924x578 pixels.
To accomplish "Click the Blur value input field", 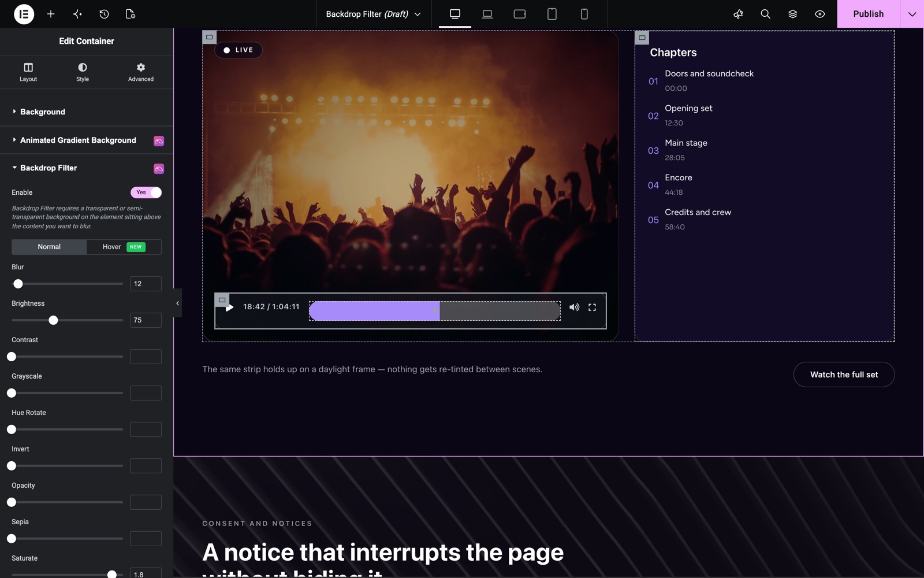I will tap(146, 284).
